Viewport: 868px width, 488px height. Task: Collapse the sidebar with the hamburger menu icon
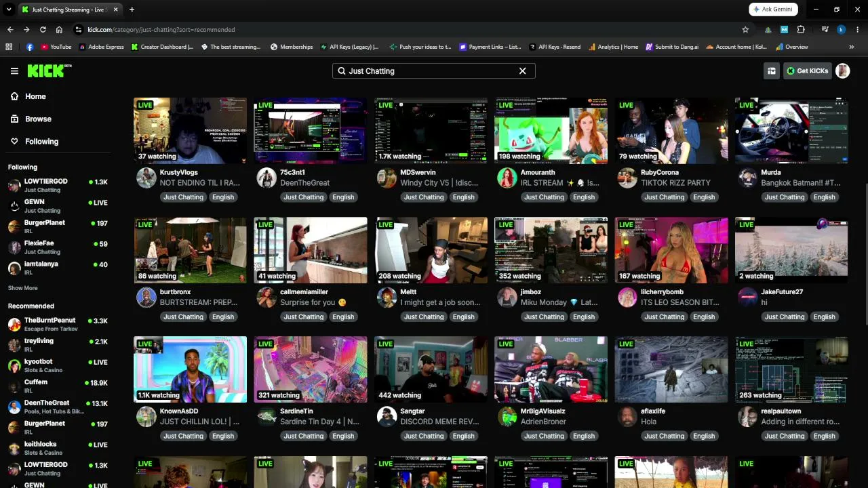click(14, 70)
